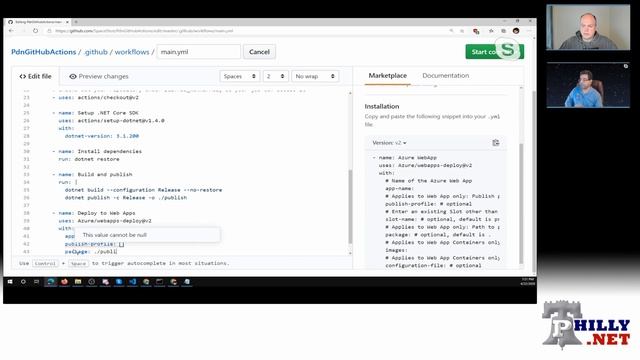This screenshot has height=360, width=640.
Task: Click snippet line 'app-name:'
Action: 400,189
